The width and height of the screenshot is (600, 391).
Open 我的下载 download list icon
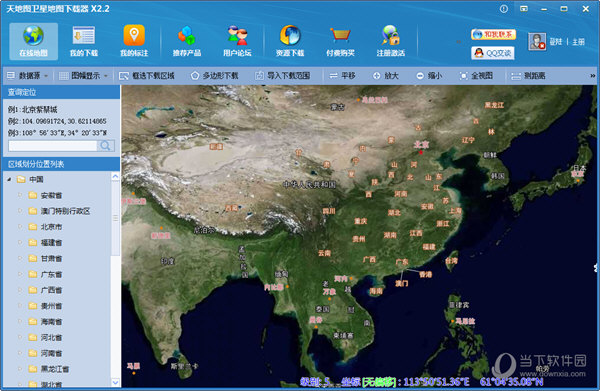[84, 41]
